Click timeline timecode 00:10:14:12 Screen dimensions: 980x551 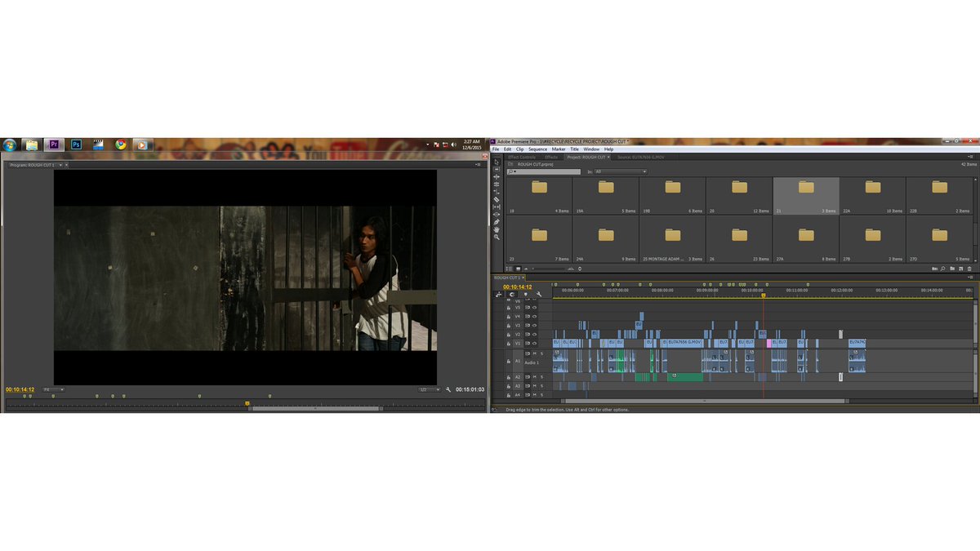pos(517,287)
